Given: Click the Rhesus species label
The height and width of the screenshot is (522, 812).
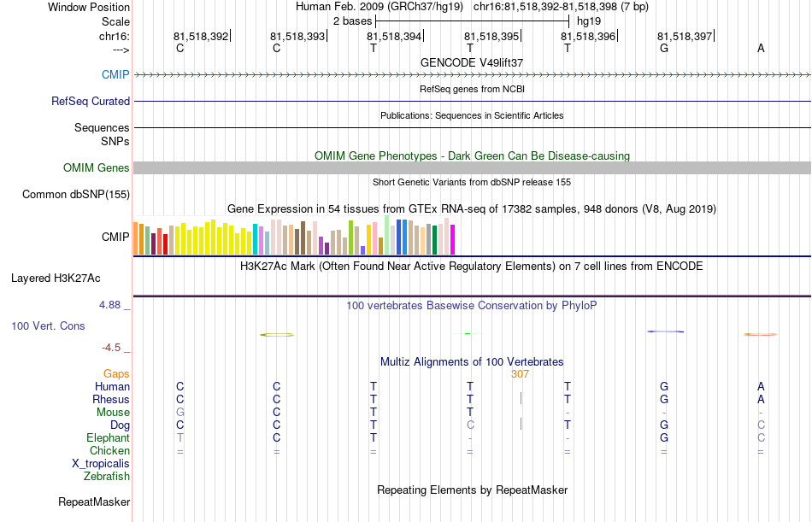Looking at the screenshot, I should [111, 399].
